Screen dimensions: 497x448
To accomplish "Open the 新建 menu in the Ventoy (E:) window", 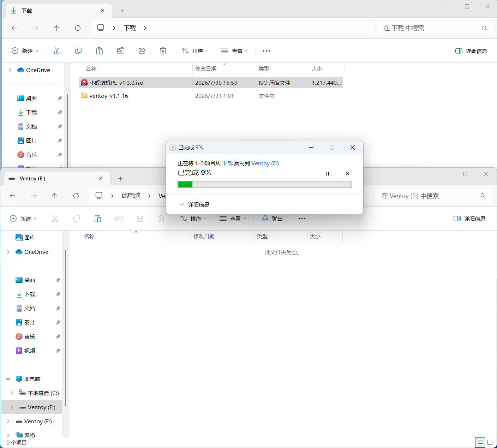I will click(x=23, y=219).
